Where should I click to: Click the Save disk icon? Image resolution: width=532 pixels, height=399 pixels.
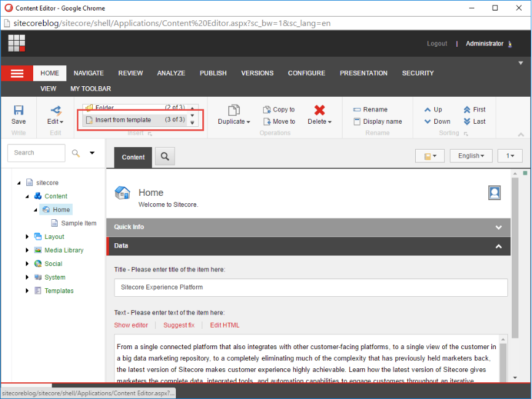click(x=18, y=110)
